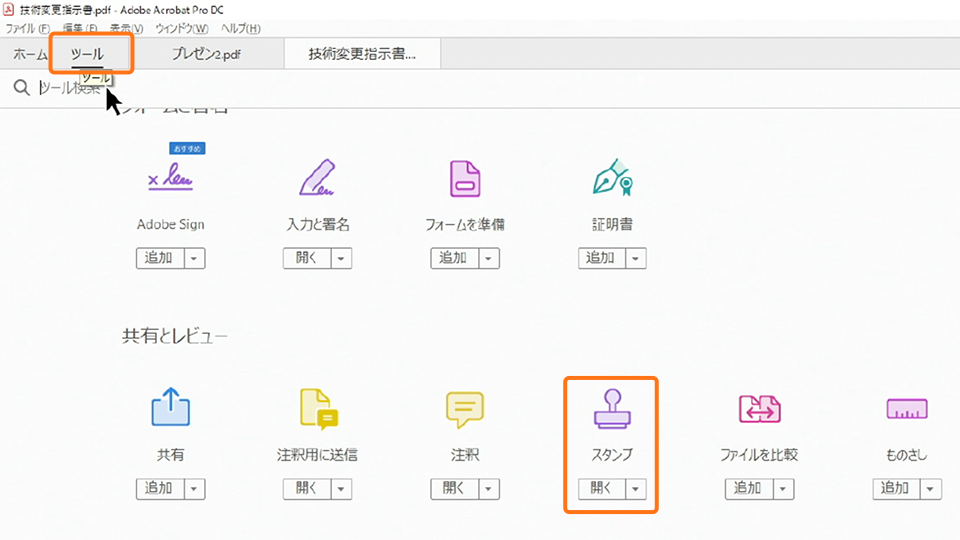Image resolution: width=960 pixels, height=540 pixels.
Task: Click the ファイルを比較 label
Action: click(x=759, y=455)
